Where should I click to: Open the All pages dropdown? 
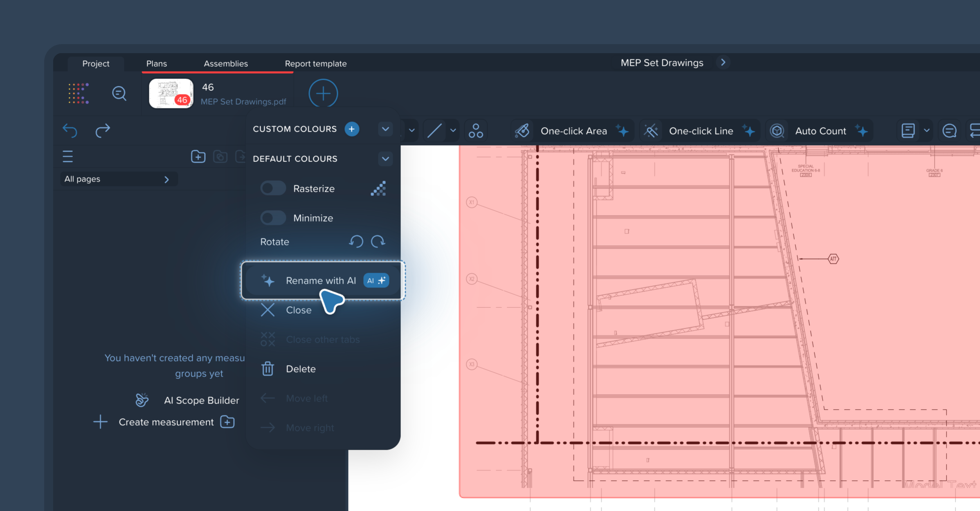pos(118,179)
